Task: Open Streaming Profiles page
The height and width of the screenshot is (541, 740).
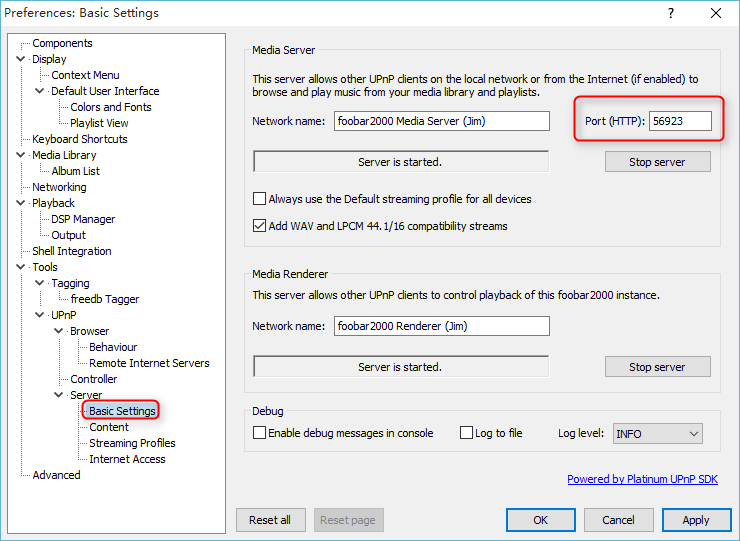Action: [132, 443]
